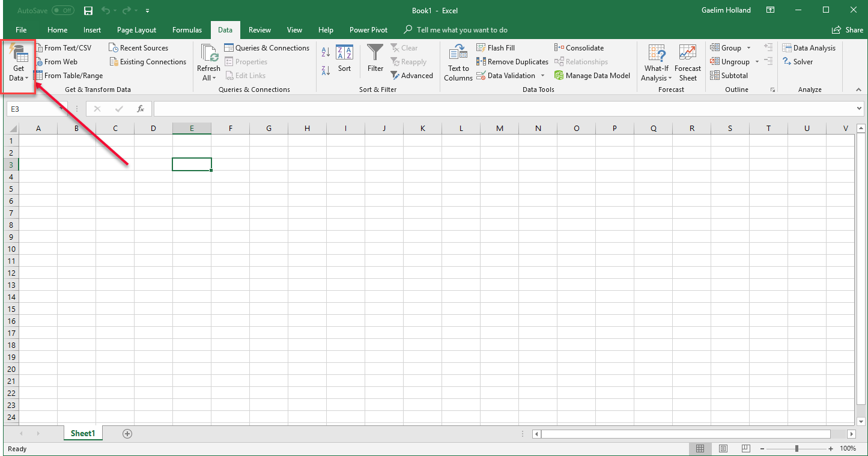The image size is (868, 456).
Task: Toggle the AutoSave switch
Action: click(63, 11)
